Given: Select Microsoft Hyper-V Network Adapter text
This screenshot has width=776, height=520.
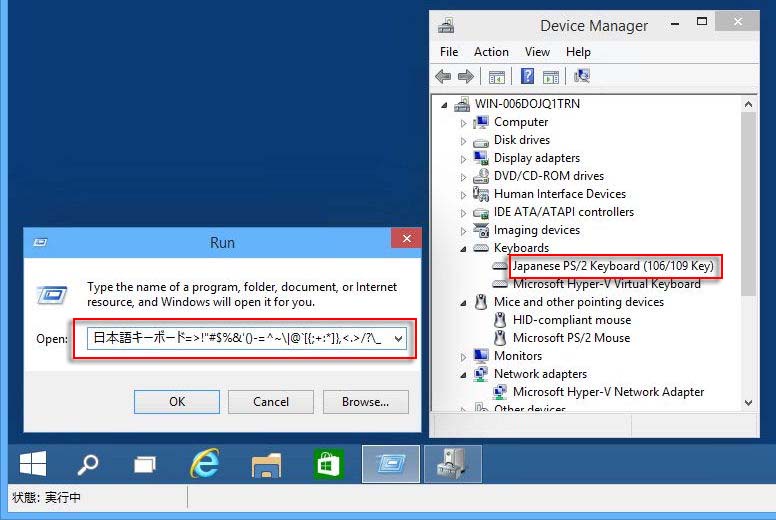Looking at the screenshot, I should tap(608, 392).
